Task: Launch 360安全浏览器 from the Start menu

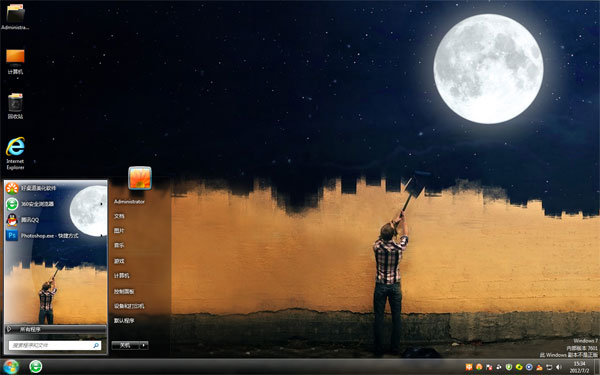Action: pyautogui.click(x=55, y=204)
